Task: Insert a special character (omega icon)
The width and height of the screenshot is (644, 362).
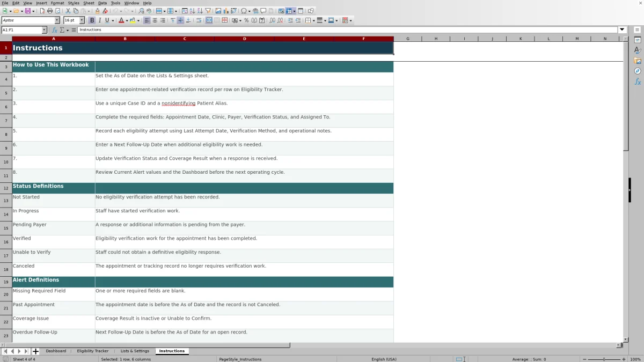Action: point(244,11)
